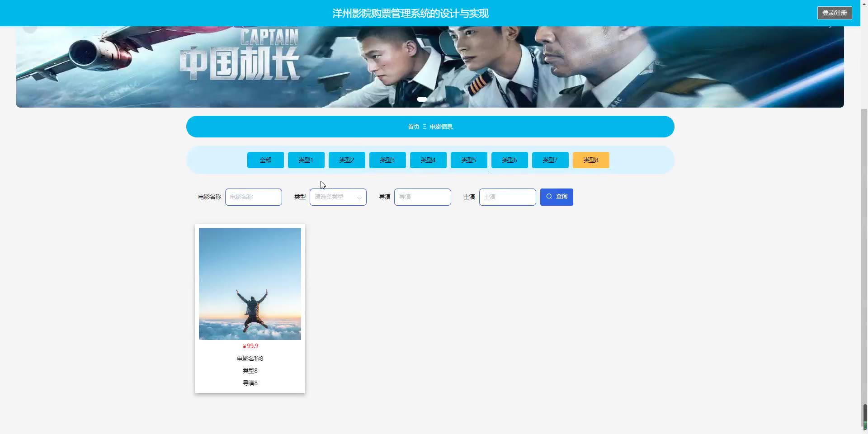Viewport: 868px width, 434px height.
Task: Filter movies by 类型2
Action: (347, 160)
